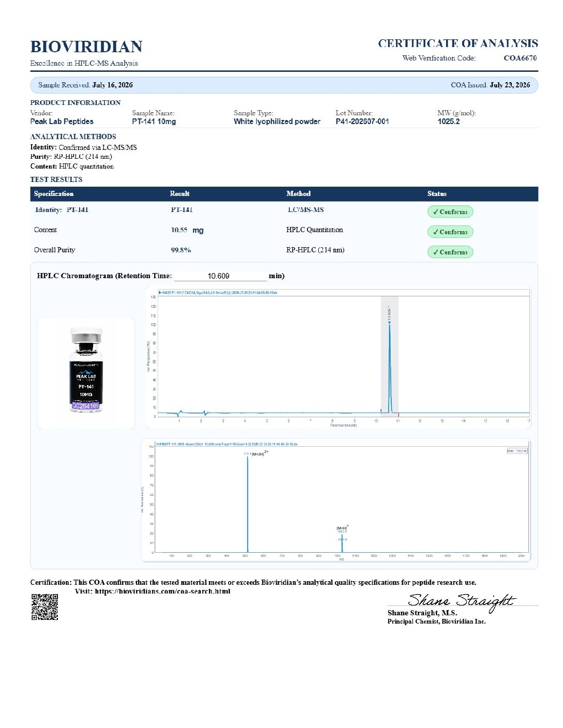
Task: Click the QR code
Action: tap(45, 607)
